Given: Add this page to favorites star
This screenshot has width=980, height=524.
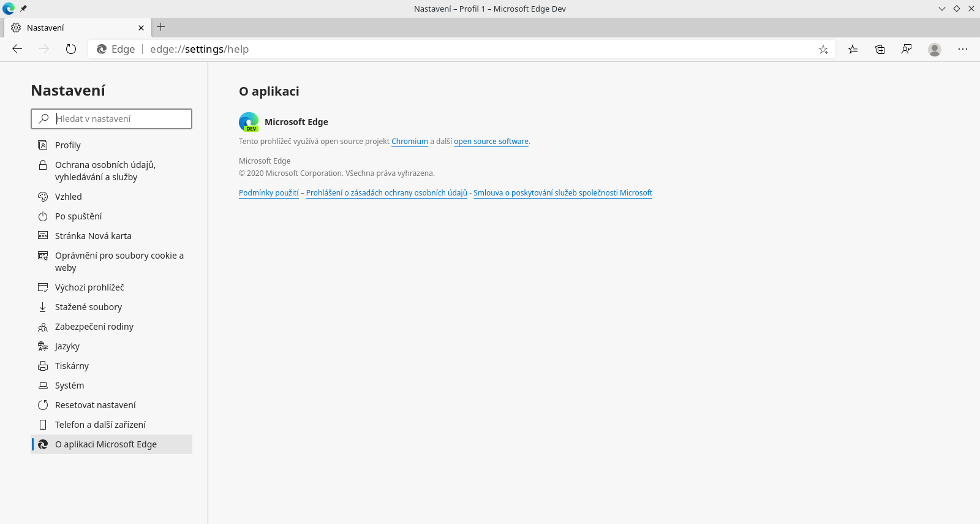Looking at the screenshot, I should click(823, 49).
